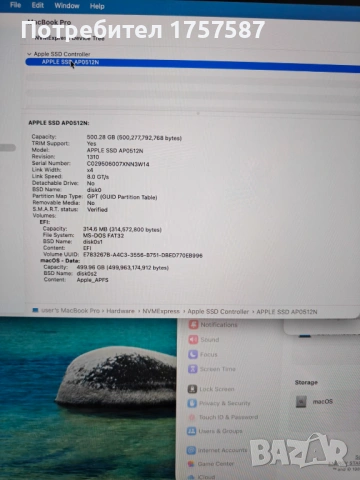Image resolution: width=360 pixels, height=480 pixels.
Task: Open Internet Accounts settings label
Action: [x=222, y=450]
